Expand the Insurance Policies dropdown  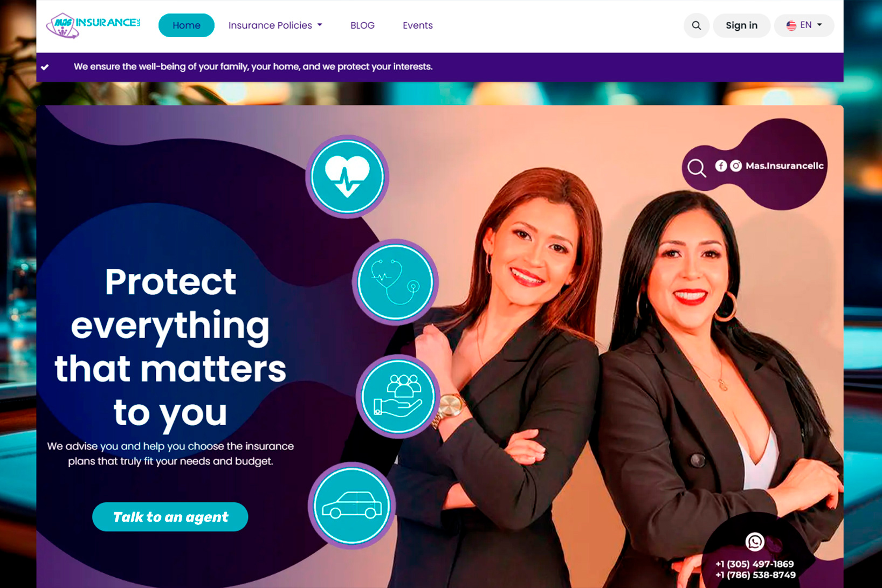tap(275, 25)
